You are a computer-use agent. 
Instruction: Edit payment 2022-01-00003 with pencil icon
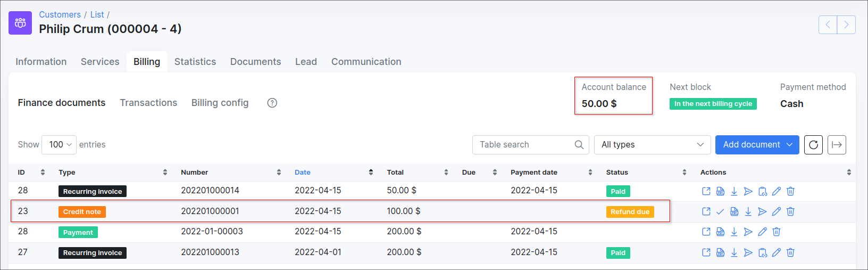tap(762, 232)
